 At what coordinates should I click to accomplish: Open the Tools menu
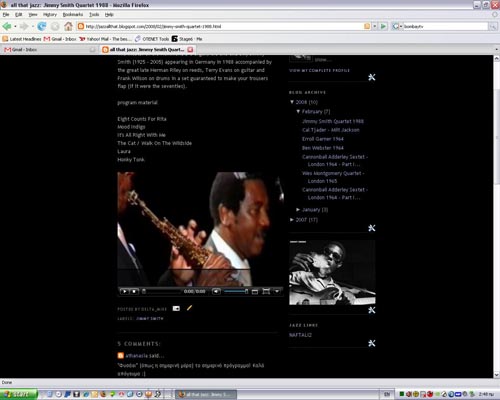pos(94,14)
